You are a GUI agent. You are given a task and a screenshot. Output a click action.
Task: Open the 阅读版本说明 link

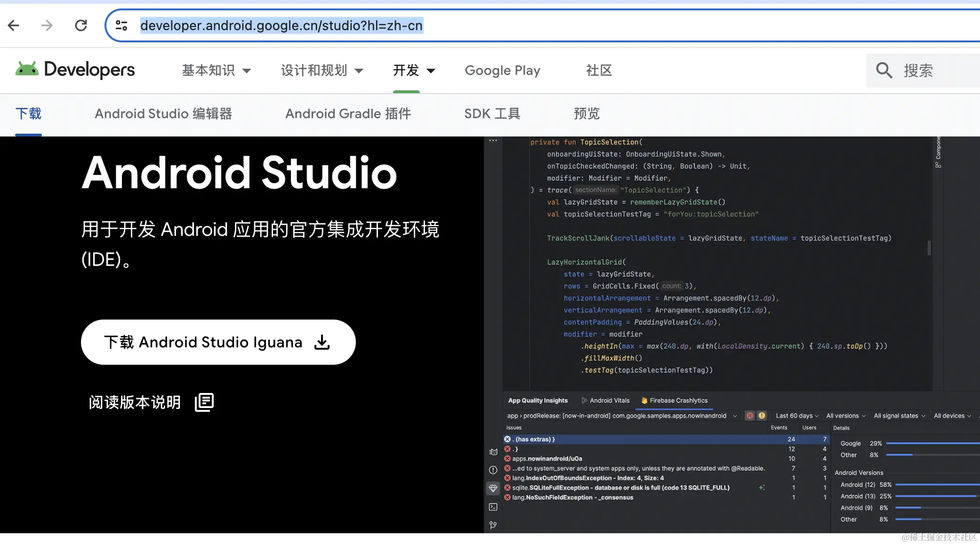click(135, 402)
